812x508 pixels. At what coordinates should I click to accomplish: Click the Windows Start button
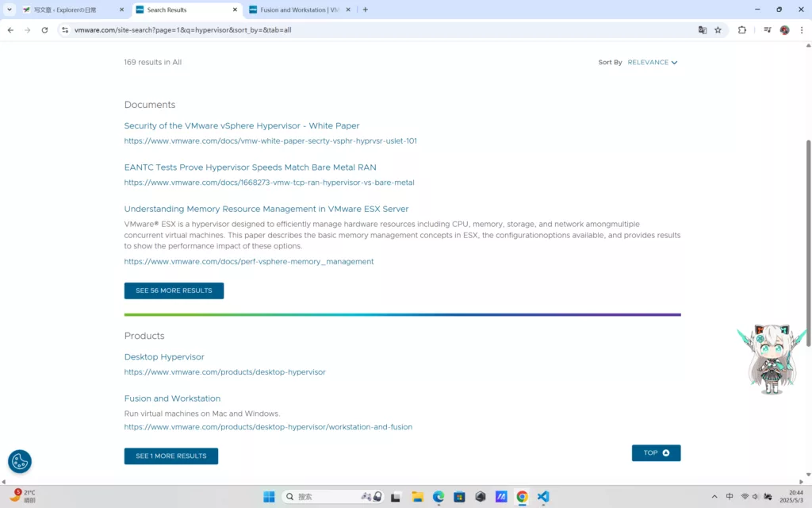tap(269, 497)
